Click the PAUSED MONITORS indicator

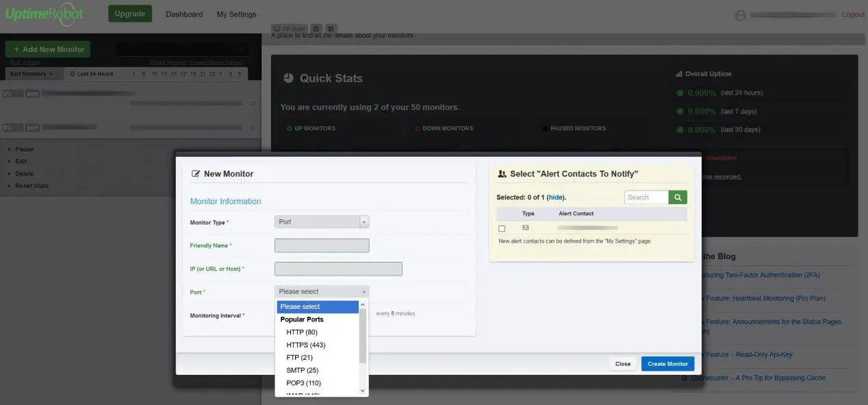click(574, 128)
